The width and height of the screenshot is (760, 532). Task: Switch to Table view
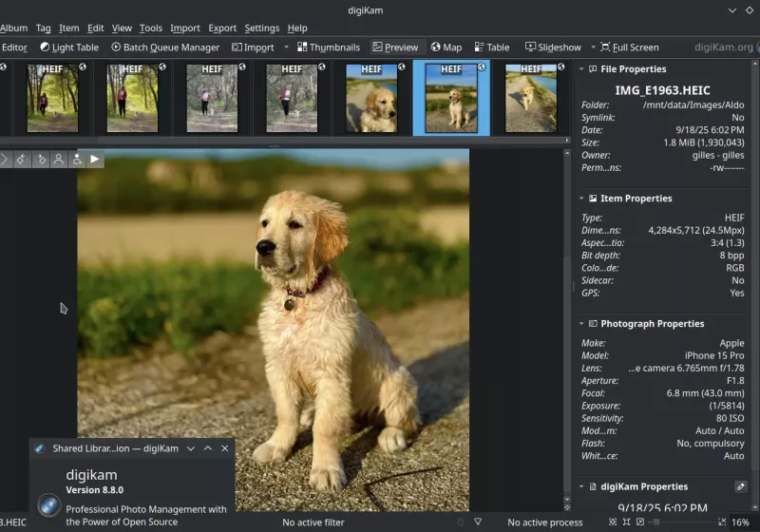491,47
